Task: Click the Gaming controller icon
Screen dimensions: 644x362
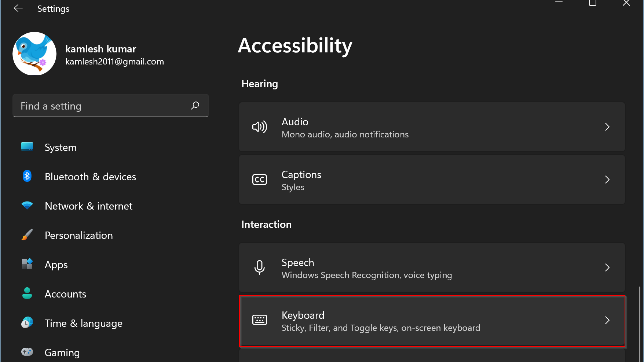Action: (x=27, y=352)
